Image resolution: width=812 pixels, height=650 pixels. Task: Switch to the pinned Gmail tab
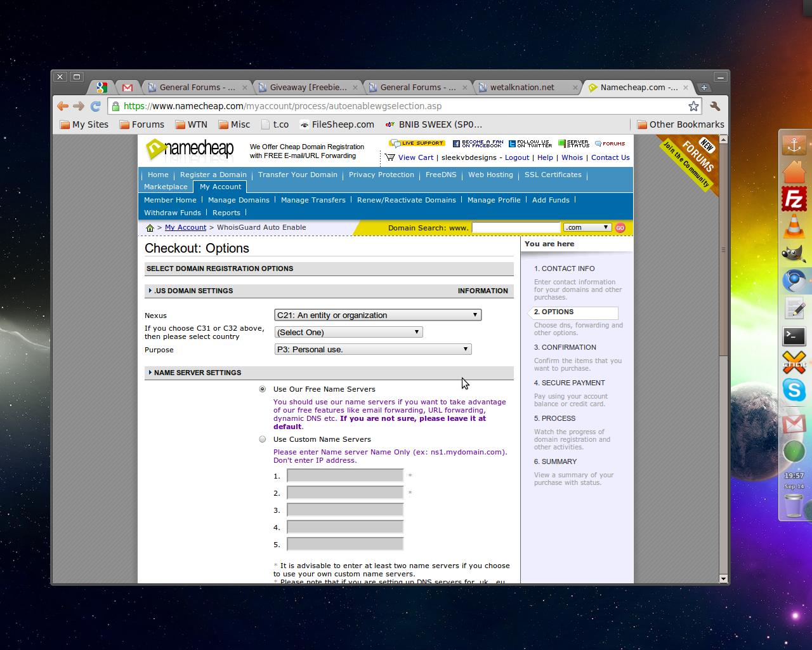(x=128, y=88)
